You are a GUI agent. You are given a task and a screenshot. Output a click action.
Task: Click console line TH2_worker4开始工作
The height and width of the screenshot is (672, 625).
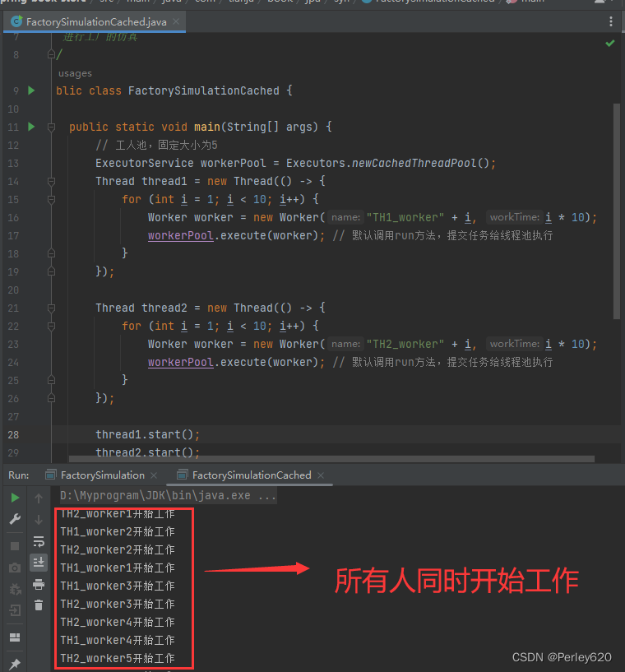pyautogui.click(x=118, y=622)
